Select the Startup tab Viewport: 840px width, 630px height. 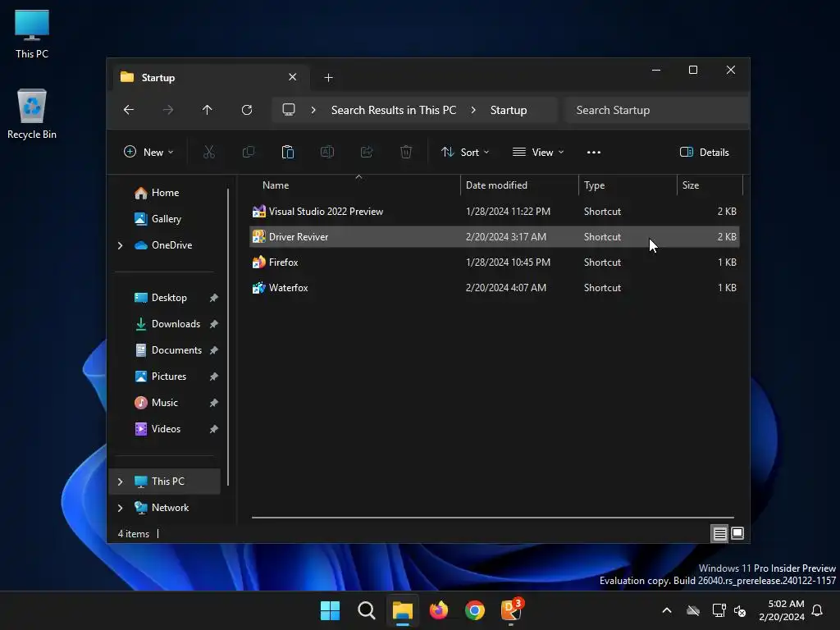tap(209, 78)
